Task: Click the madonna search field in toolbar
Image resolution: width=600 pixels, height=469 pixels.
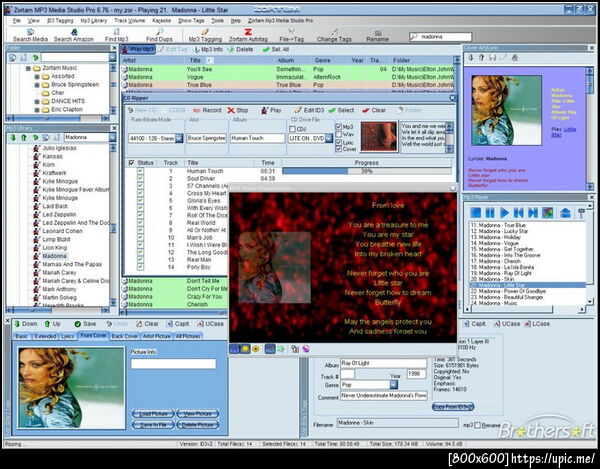Action: [440, 37]
